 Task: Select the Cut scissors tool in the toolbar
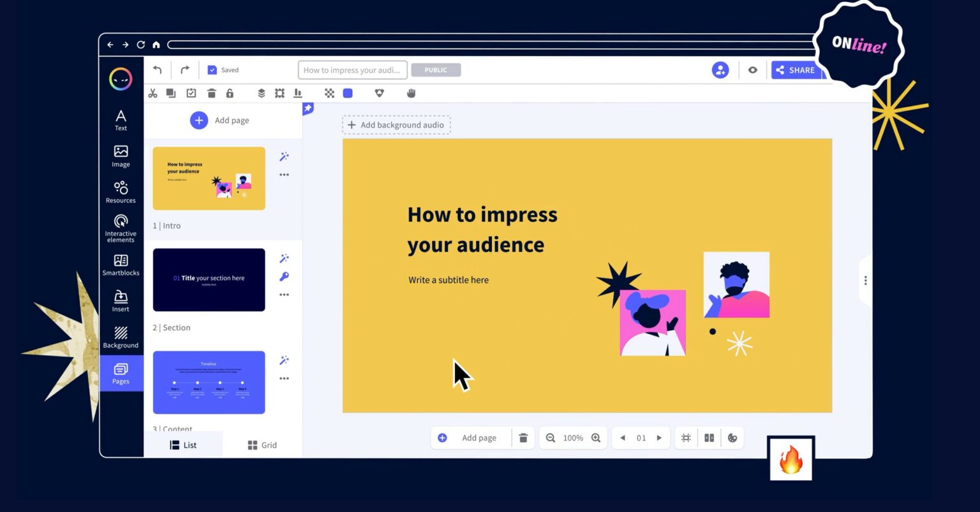pyautogui.click(x=152, y=93)
